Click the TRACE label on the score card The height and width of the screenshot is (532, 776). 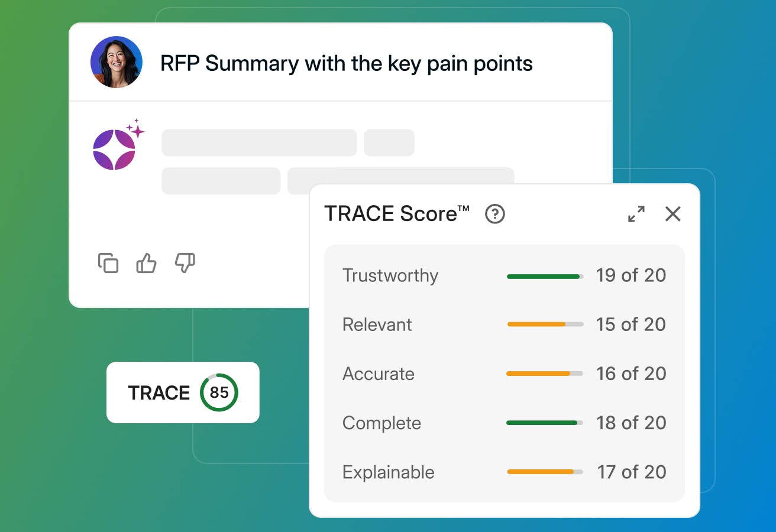click(x=160, y=392)
